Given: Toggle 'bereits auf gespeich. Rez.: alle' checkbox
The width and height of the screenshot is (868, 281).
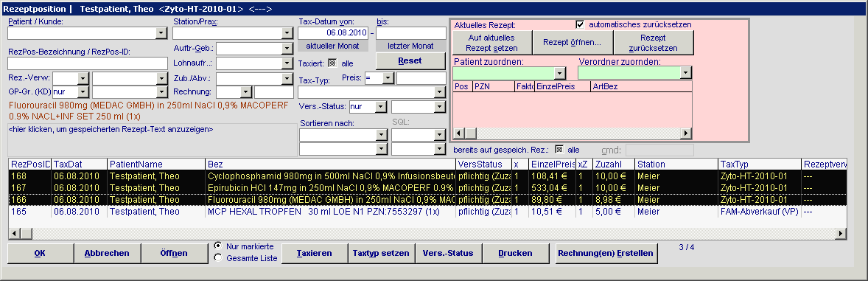Looking at the screenshot, I should [559, 149].
